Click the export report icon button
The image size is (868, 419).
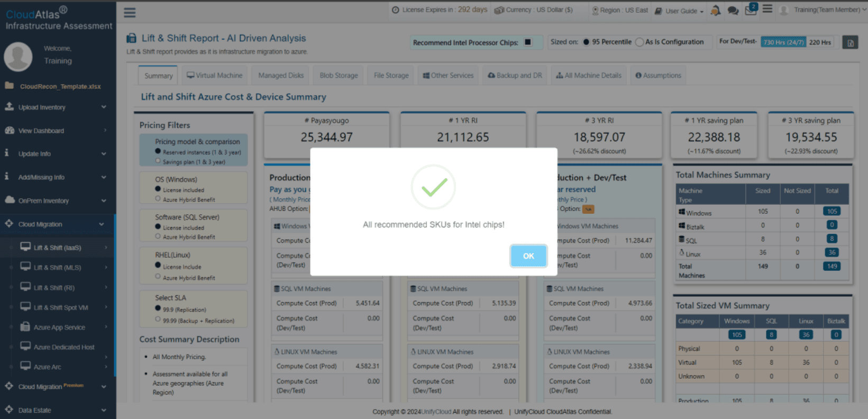pos(851,42)
